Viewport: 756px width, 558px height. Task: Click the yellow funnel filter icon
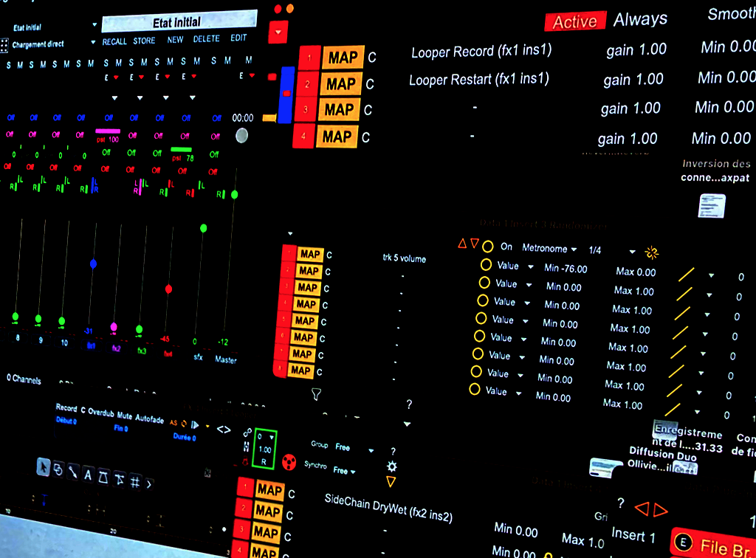(316, 394)
